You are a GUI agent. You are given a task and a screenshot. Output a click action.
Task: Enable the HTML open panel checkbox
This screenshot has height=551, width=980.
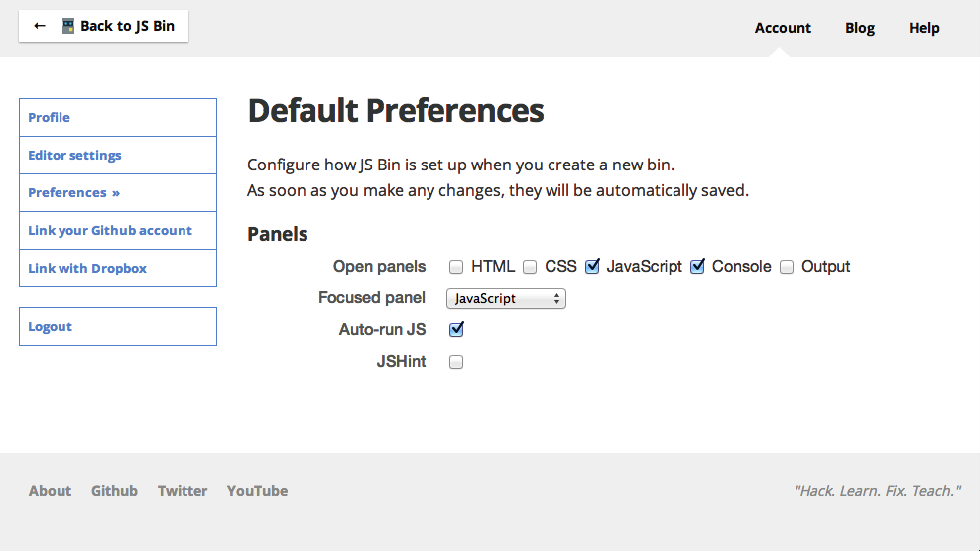[x=456, y=267]
